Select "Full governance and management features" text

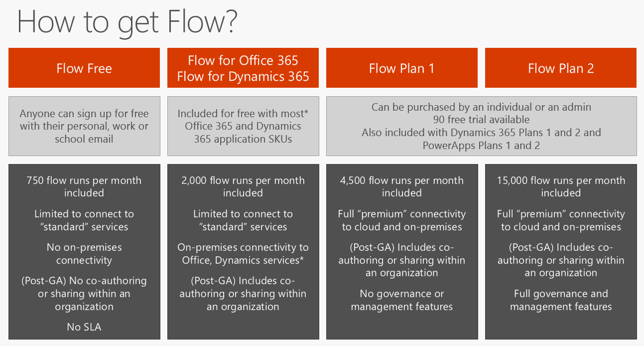(x=561, y=300)
